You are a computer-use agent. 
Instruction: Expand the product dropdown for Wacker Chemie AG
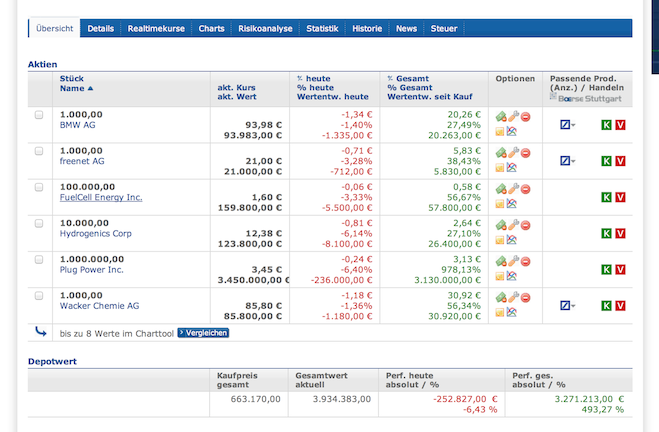[x=567, y=304]
